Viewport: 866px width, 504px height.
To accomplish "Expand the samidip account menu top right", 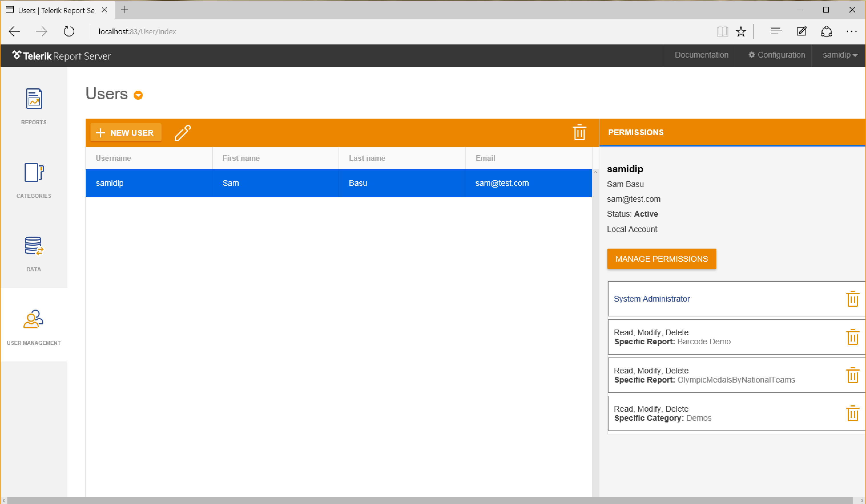I will (x=841, y=55).
